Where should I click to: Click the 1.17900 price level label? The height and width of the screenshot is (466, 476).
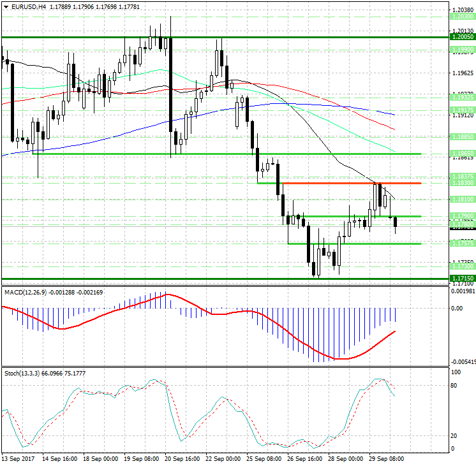point(463,216)
